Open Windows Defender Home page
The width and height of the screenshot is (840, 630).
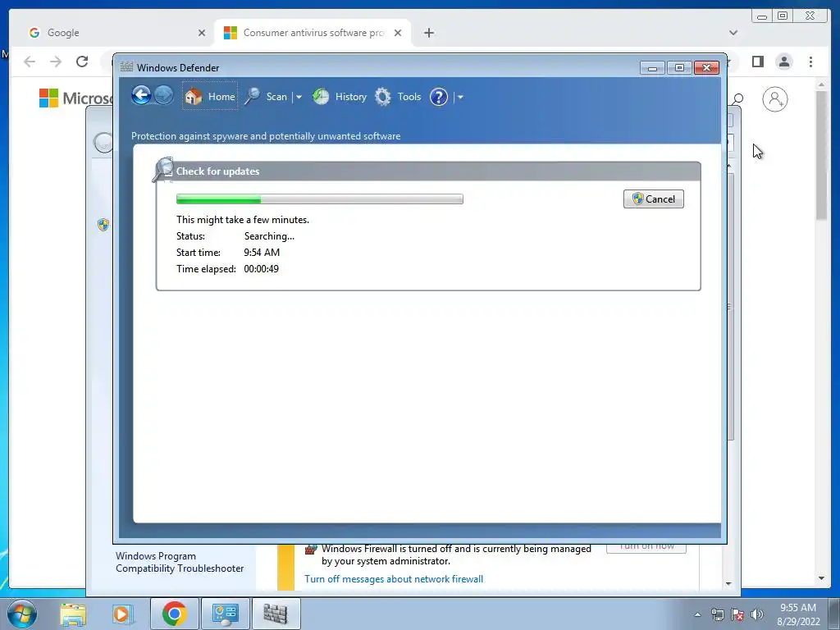point(210,97)
